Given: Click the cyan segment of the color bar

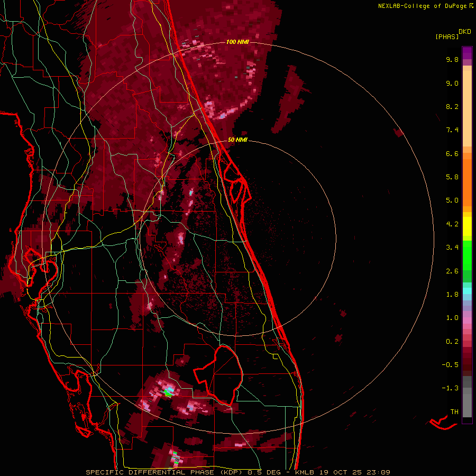Looking at the screenshot, I should [x=467, y=291].
